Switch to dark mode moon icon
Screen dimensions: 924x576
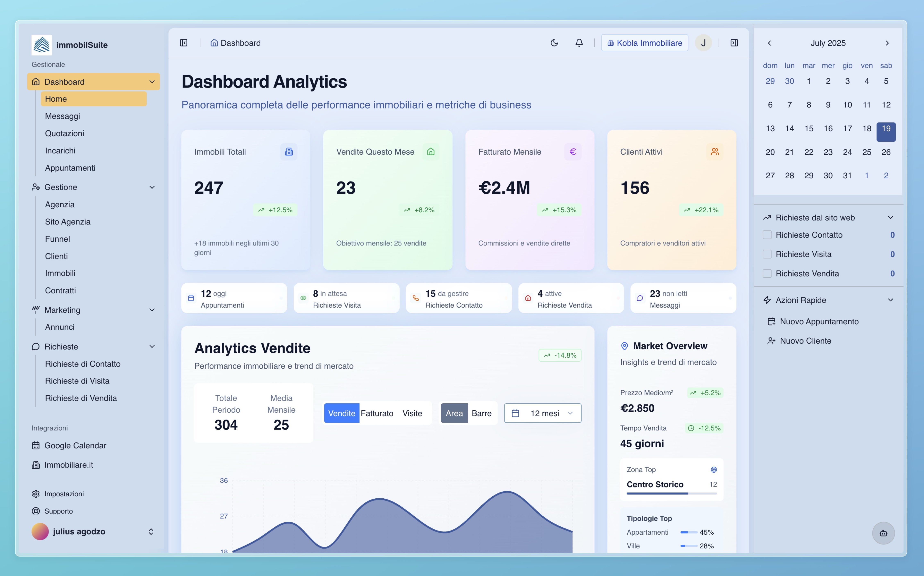(554, 43)
